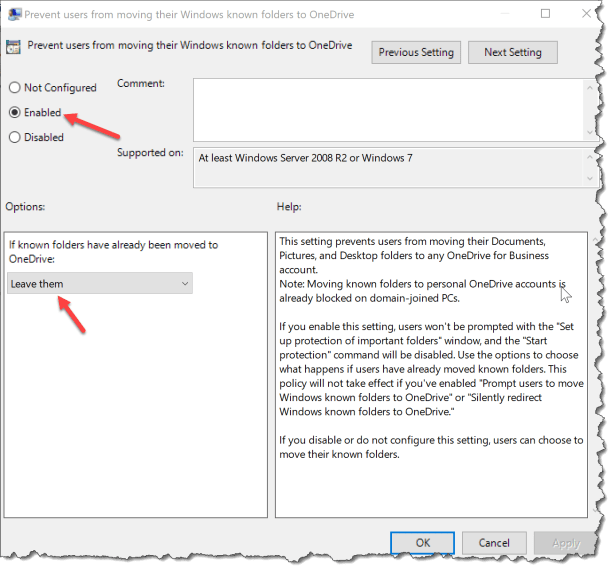Open the 'Leave them' dropdown
615x571 pixels.
[x=99, y=284]
